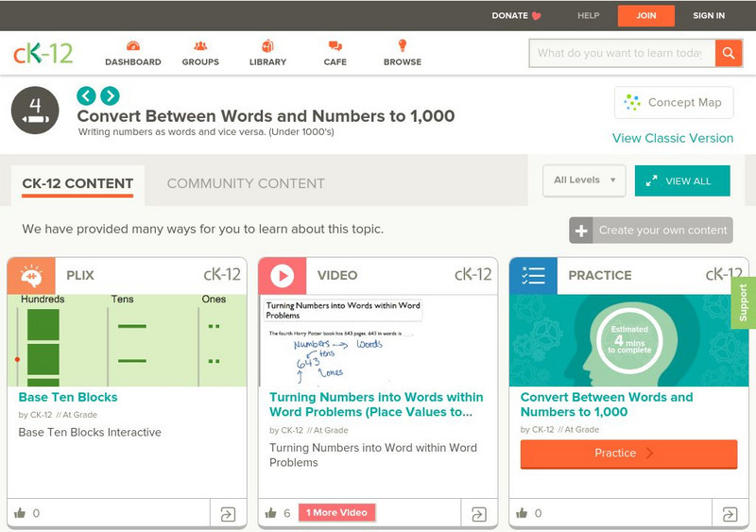Share the video card
Image resolution: width=756 pixels, height=532 pixels.
(479, 514)
